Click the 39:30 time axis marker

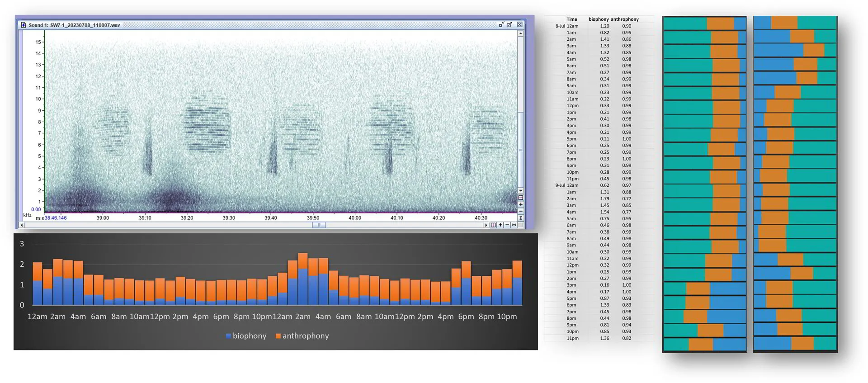click(229, 218)
